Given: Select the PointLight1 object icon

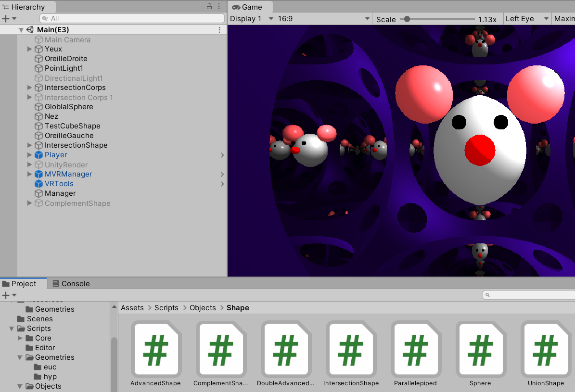Looking at the screenshot, I should coord(38,68).
